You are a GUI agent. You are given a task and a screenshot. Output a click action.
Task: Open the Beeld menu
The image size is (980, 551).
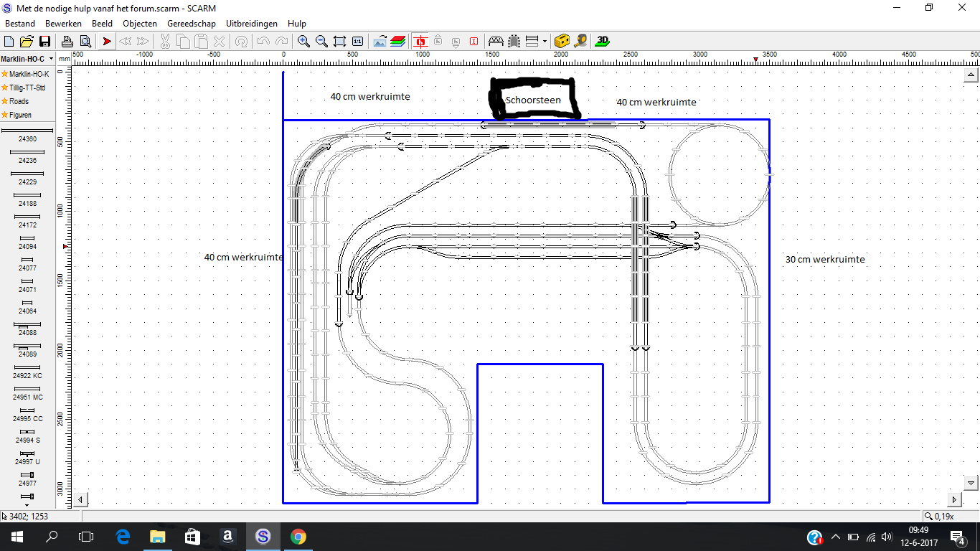102,24
